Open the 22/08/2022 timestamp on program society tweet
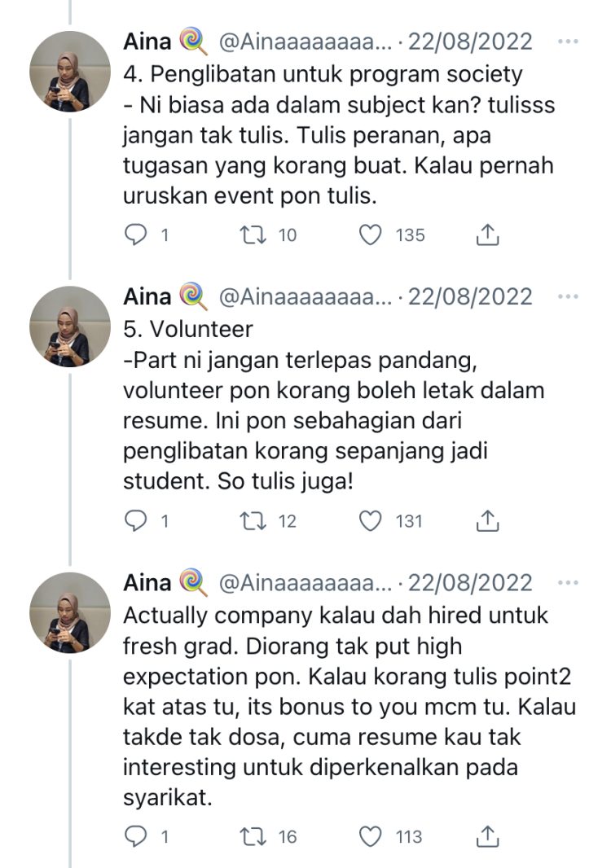The height and width of the screenshot is (868, 611). pos(470,42)
